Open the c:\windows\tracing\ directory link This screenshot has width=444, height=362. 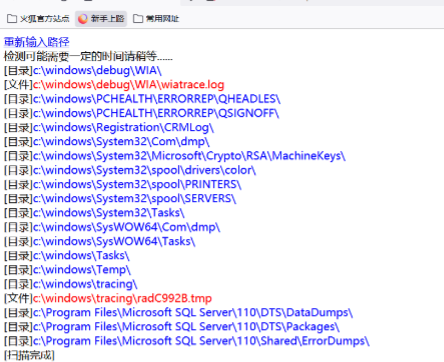tap(85, 285)
